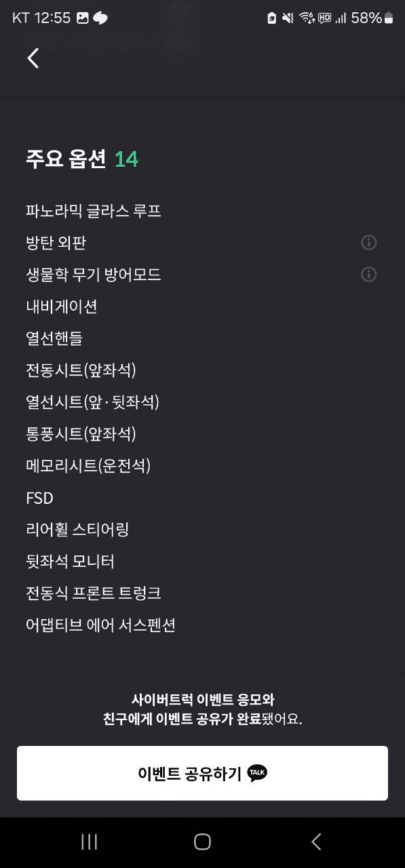Open info icon next to 생물학 무기 방어모드

click(x=368, y=274)
